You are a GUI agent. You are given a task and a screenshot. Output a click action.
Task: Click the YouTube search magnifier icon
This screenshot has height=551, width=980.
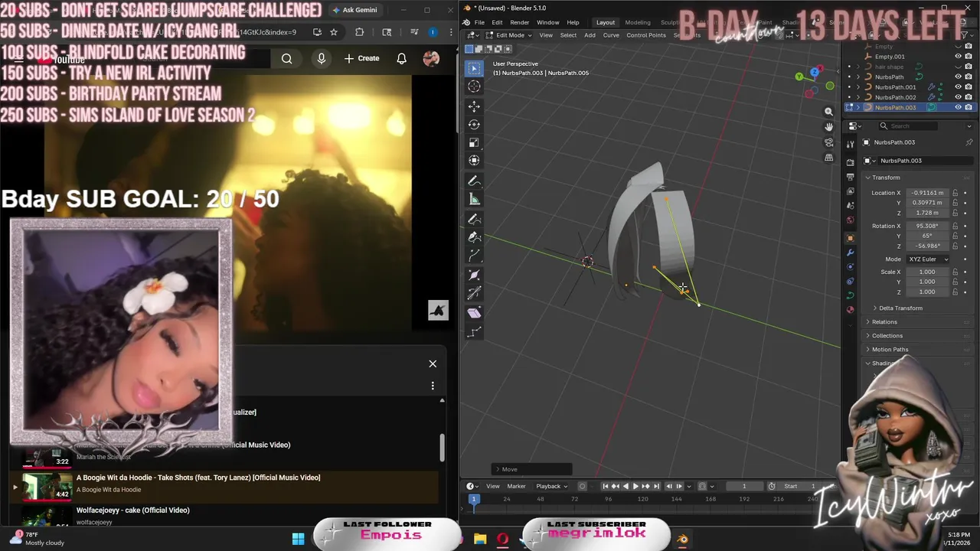[286, 59]
